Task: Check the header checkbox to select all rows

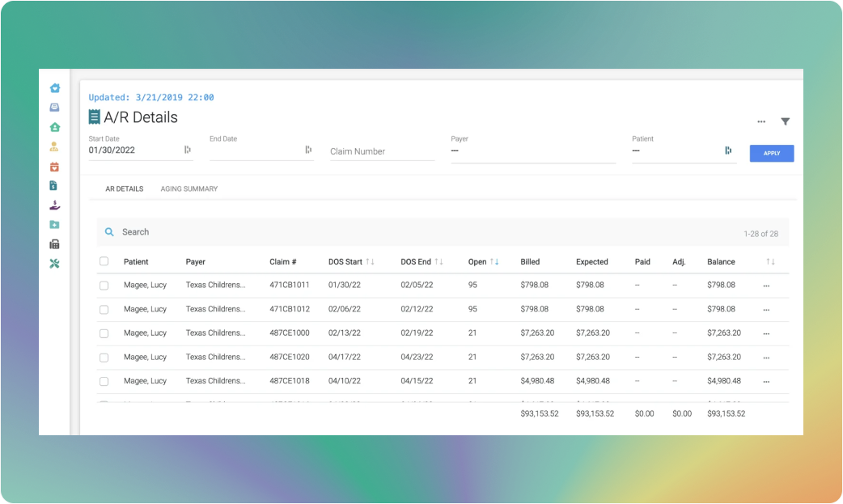Action: (104, 260)
